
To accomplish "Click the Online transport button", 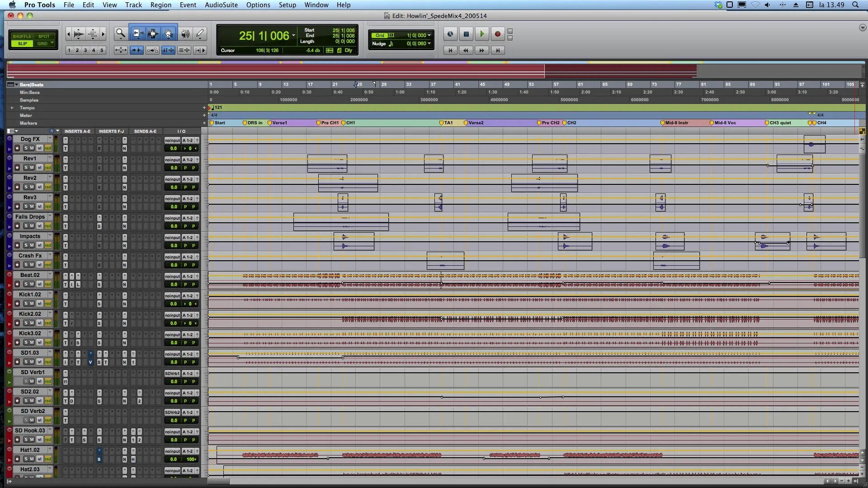I will (450, 34).
